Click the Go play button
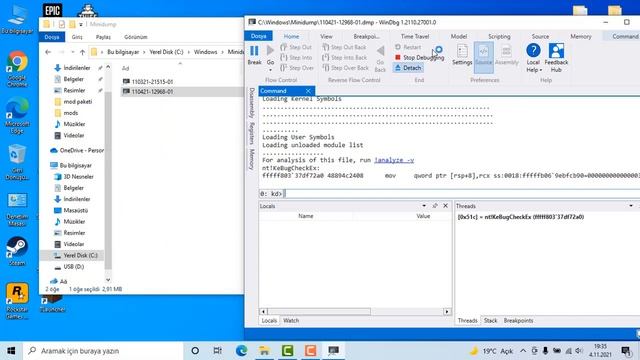The height and width of the screenshot is (360, 640). (x=270, y=55)
